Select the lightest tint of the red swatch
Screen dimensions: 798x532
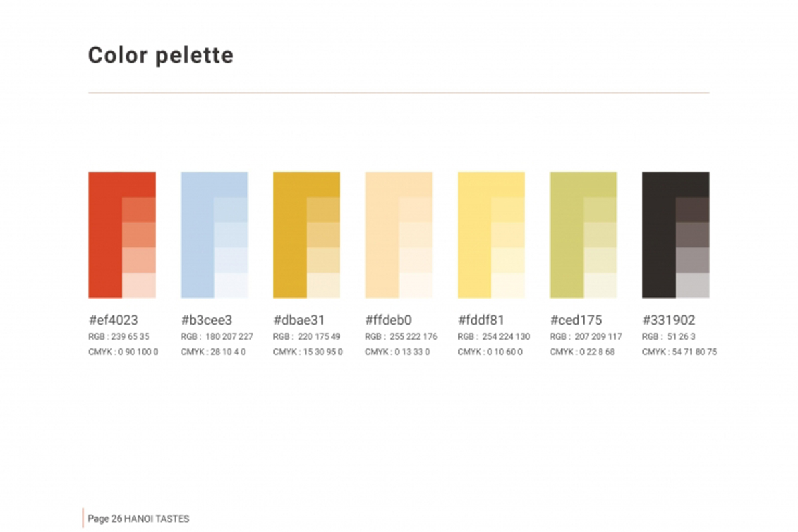coord(139,285)
